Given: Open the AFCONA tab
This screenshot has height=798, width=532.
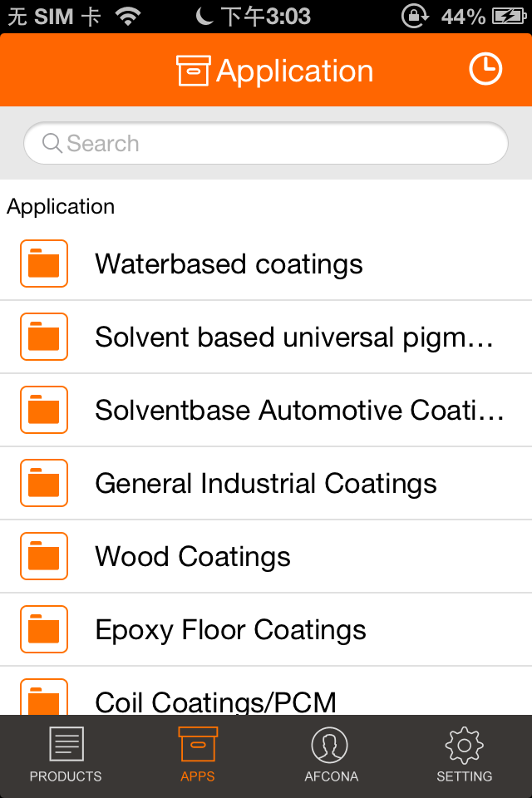Looking at the screenshot, I should [x=331, y=756].
